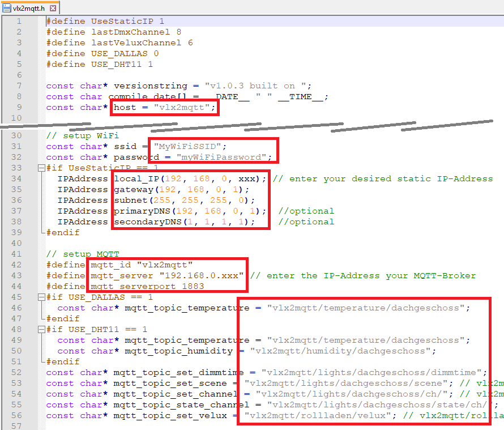The width and height of the screenshot is (504, 430).
Task: Click the "mqtt_topic_set_channel" variable
Action: pos(176,394)
